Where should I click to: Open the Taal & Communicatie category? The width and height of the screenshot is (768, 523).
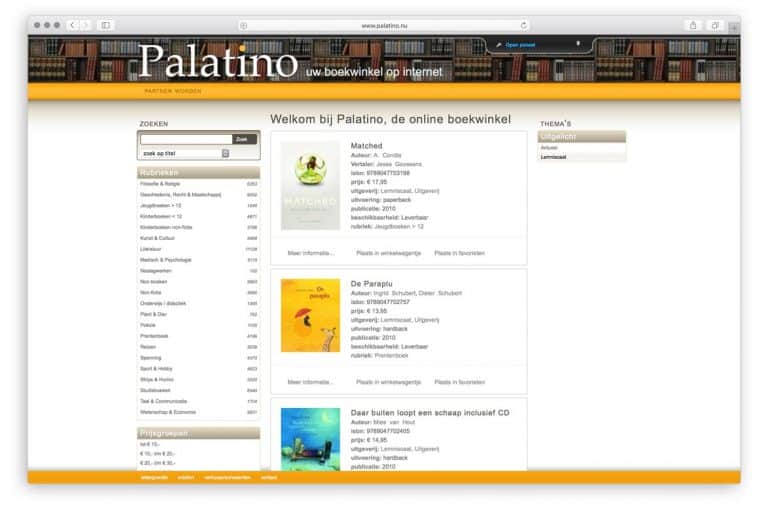click(x=164, y=401)
